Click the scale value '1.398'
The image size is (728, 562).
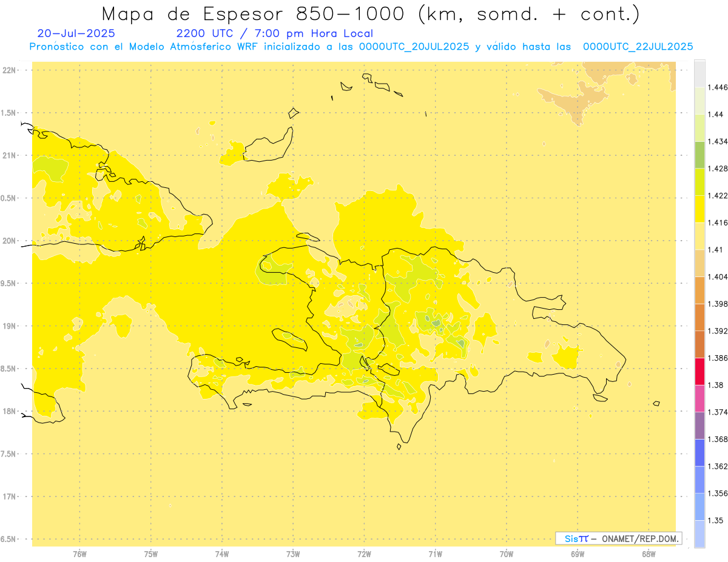718,304
